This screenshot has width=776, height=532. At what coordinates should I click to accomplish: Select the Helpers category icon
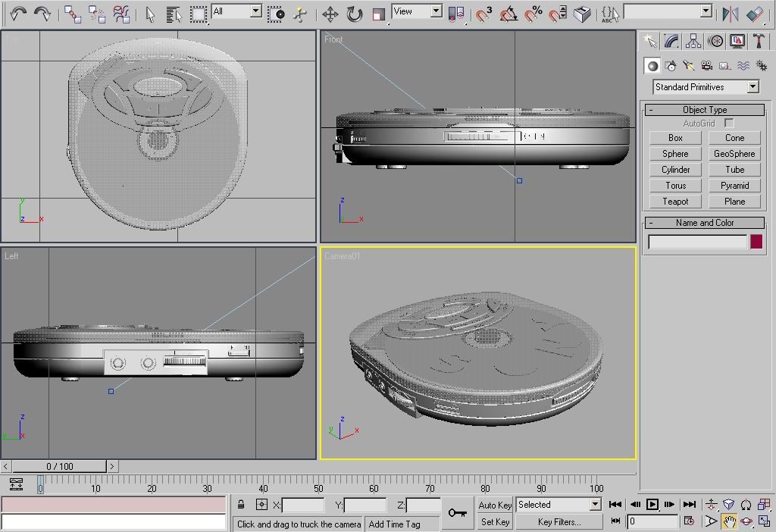(725, 66)
